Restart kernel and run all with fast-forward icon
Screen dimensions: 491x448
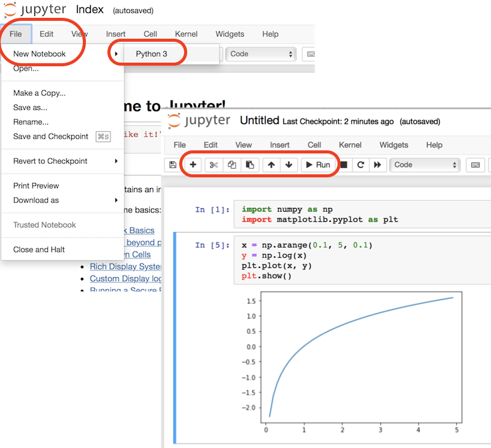(377, 165)
